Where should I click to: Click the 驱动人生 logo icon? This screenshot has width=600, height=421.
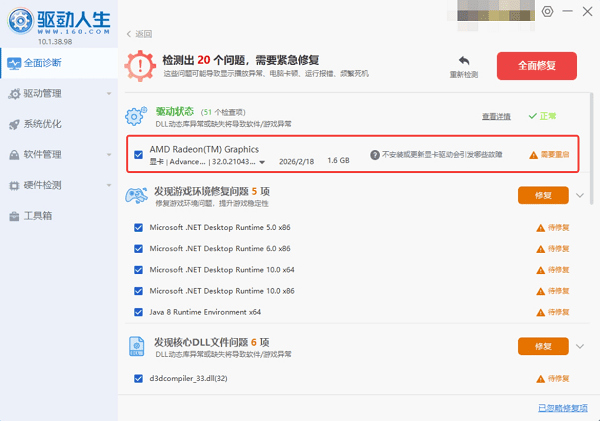coord(21,21)
